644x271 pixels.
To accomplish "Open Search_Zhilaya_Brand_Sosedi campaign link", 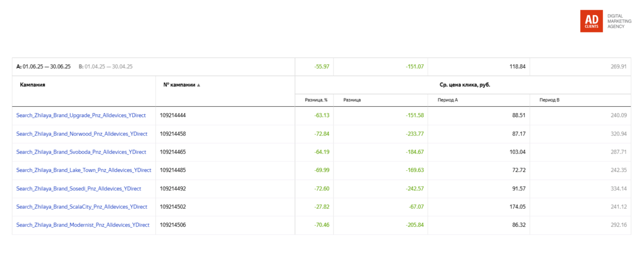I will pyautogui.click(x=79, y=189).
